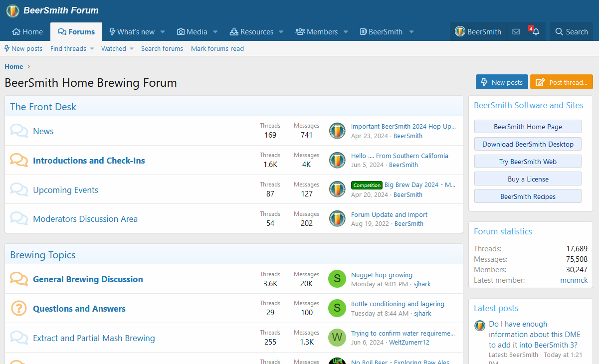The height and width of the screenshot is (364, 599).
Task: Click the orange Post thread button
Action: [x=562, y=82]
